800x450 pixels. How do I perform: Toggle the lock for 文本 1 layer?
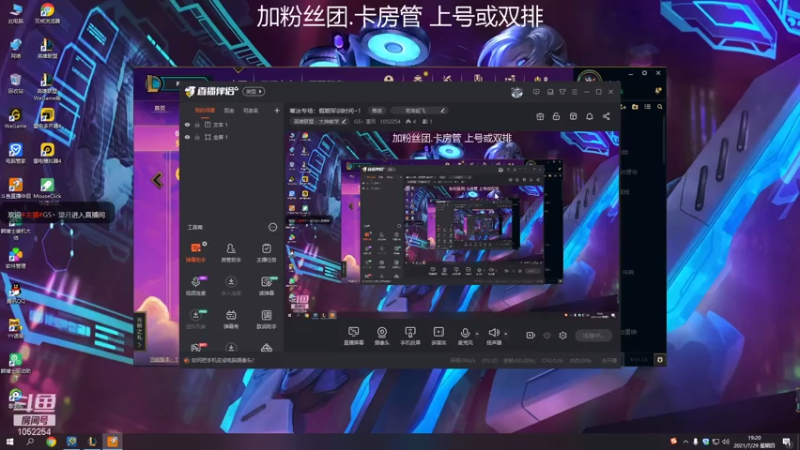(x=197, y=124)
